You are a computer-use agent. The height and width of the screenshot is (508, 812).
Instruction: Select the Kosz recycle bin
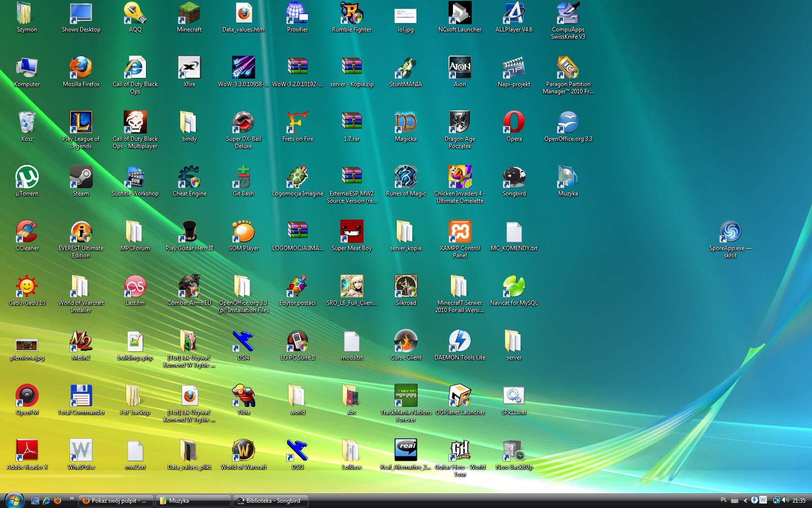[27, 127]
